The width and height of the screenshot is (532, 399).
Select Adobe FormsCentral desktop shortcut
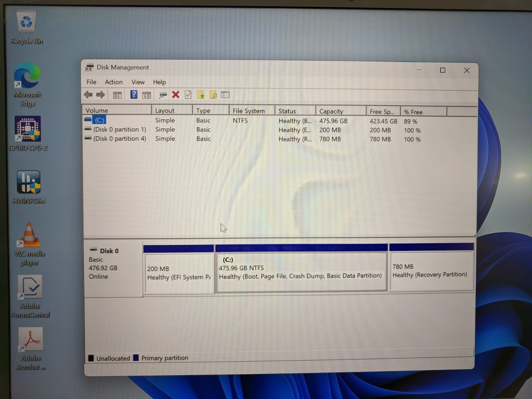coord(30,297)
